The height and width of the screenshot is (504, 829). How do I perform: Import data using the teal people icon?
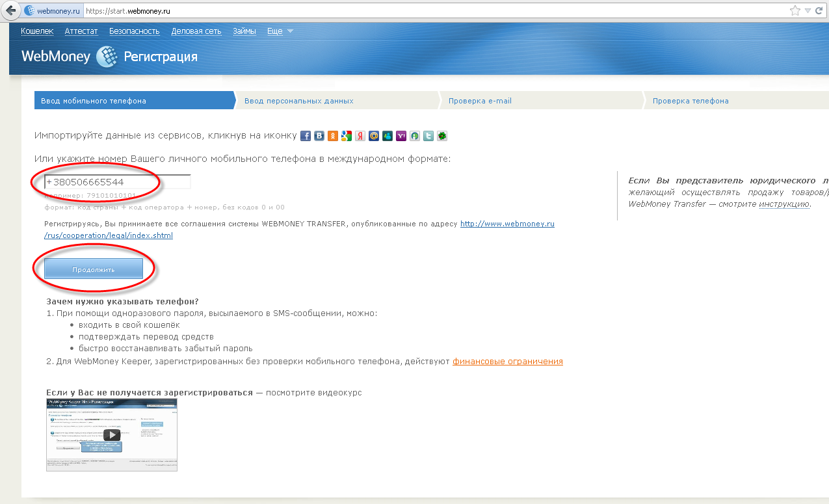388,136
